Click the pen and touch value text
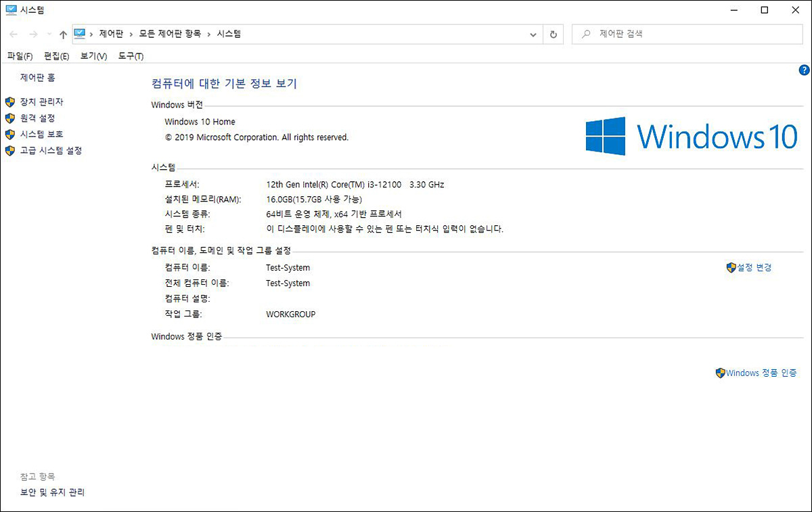 tap(385, 230)
